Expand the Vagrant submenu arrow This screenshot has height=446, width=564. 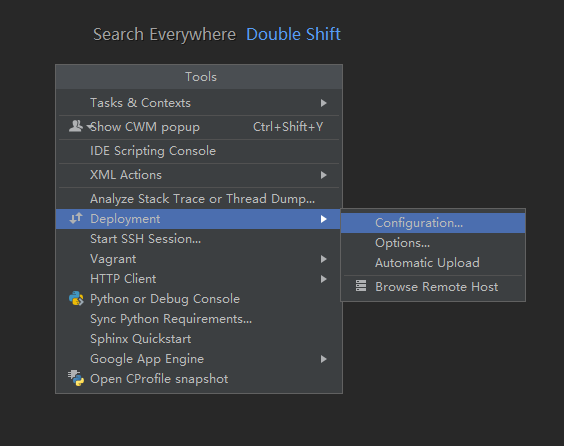point(323,259)
